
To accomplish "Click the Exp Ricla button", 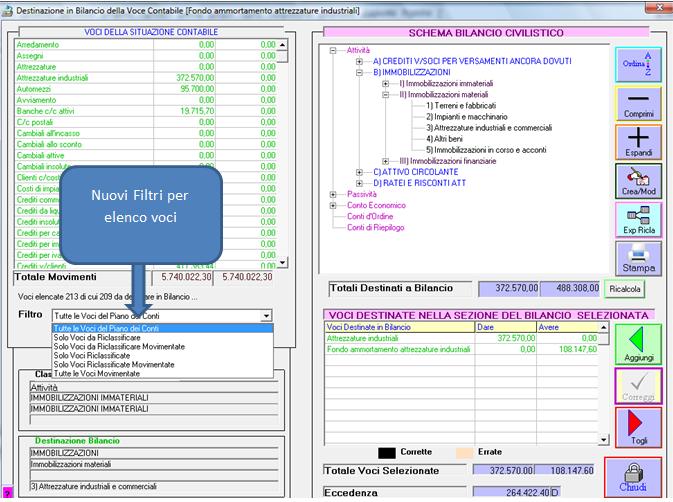I will pyautogui.click(x=638, y=220).
